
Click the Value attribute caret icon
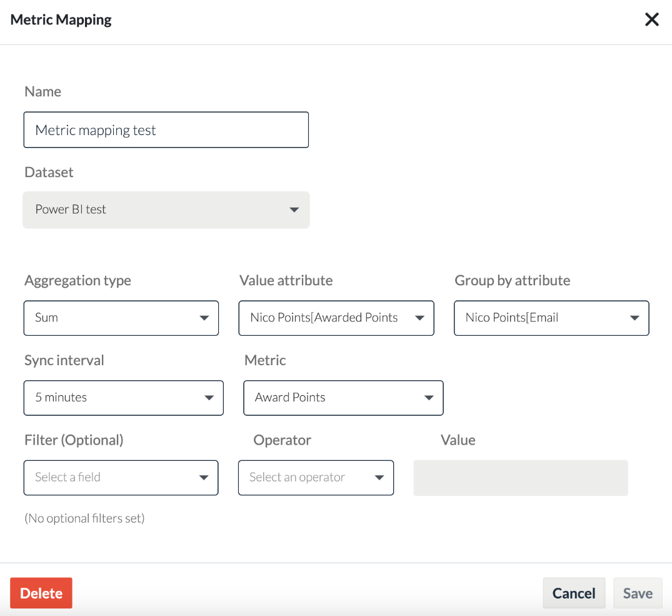click(419, 318)
